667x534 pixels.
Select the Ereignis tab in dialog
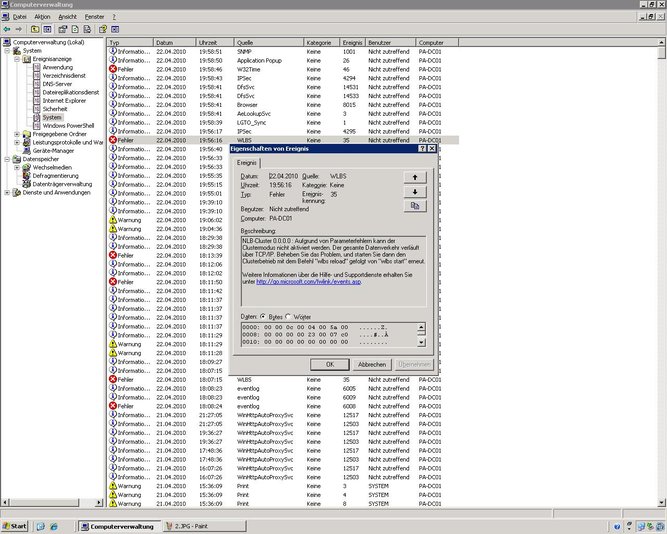(247, 163)
